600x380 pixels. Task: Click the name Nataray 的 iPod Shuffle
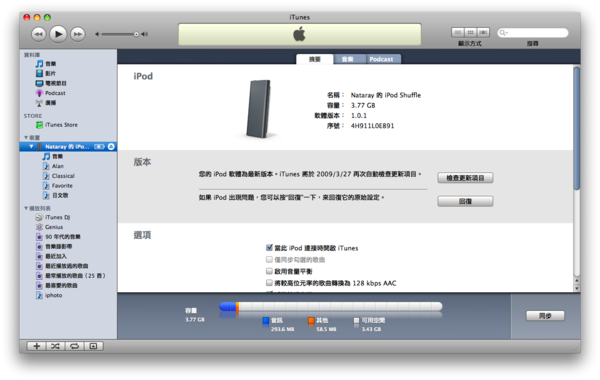pyautogui.click(x=386, y=95)
